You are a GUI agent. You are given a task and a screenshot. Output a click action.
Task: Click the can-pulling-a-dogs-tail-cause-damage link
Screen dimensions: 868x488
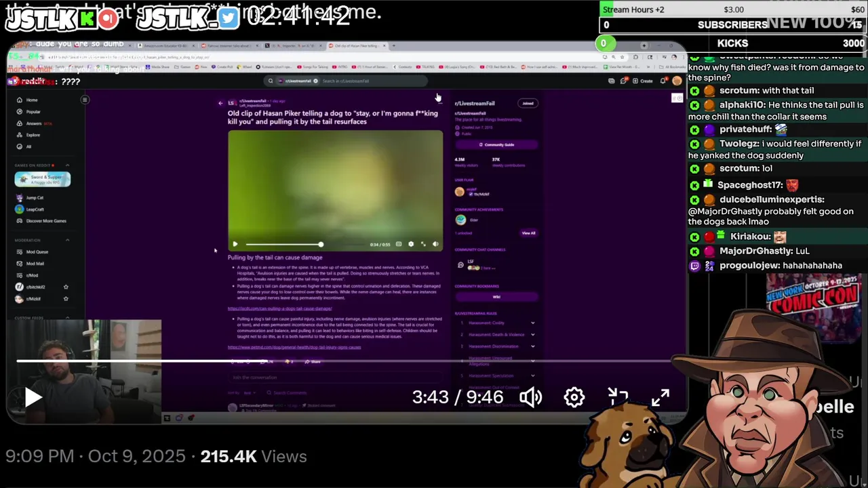[x=279, y=308]
